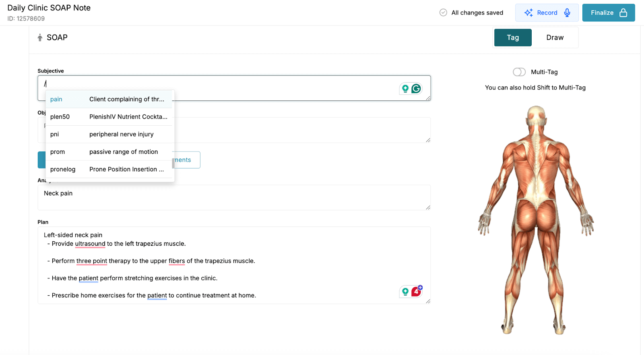Click into the Plan text area
644x355 pixels.
click(x=234, y=265)
